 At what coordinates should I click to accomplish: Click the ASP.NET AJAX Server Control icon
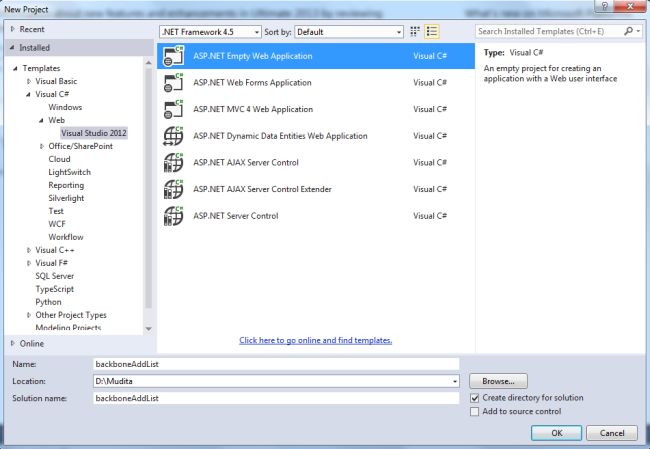[x=173, y=163]
